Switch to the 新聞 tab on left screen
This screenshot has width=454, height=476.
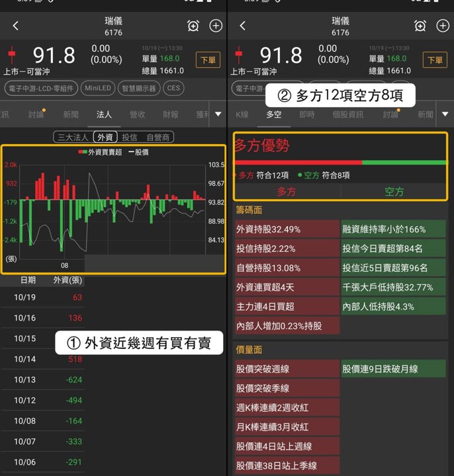pyautogui.click(x=71, y=114)
